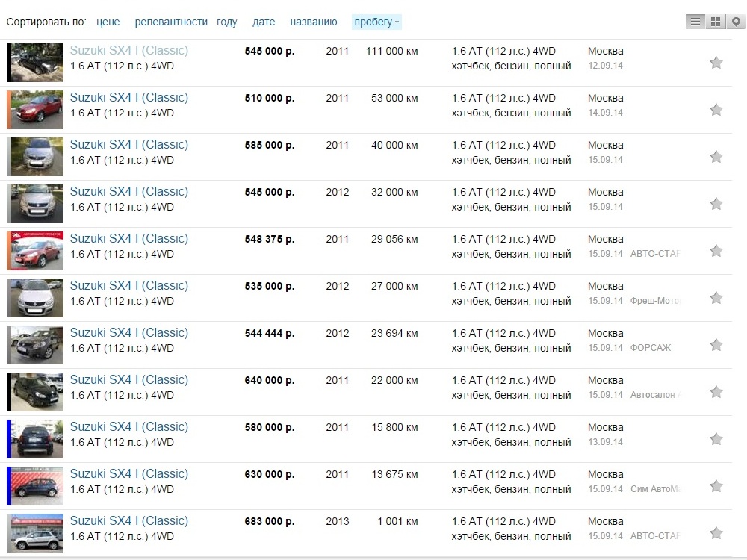Image resolution: width=747 pixels, height=560 pixels.
Task: Star the 111 000 км Suzuki listing
Action: (716, 63)
